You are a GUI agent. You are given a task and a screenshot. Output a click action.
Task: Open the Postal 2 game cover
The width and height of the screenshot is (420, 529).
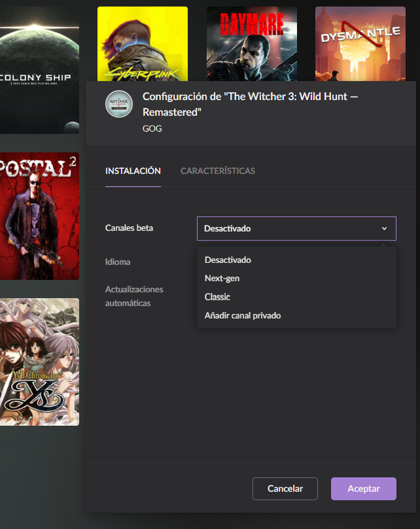39,216
